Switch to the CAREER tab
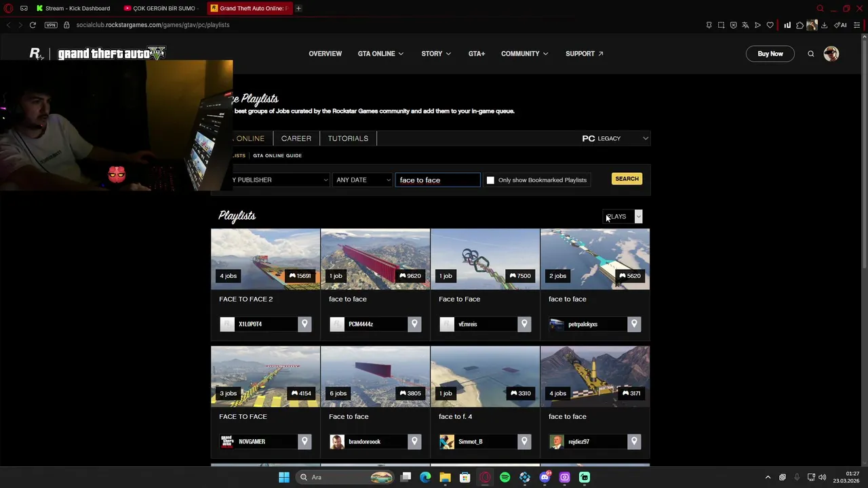This screenshot has width=868, height=488. click(296, 138)
